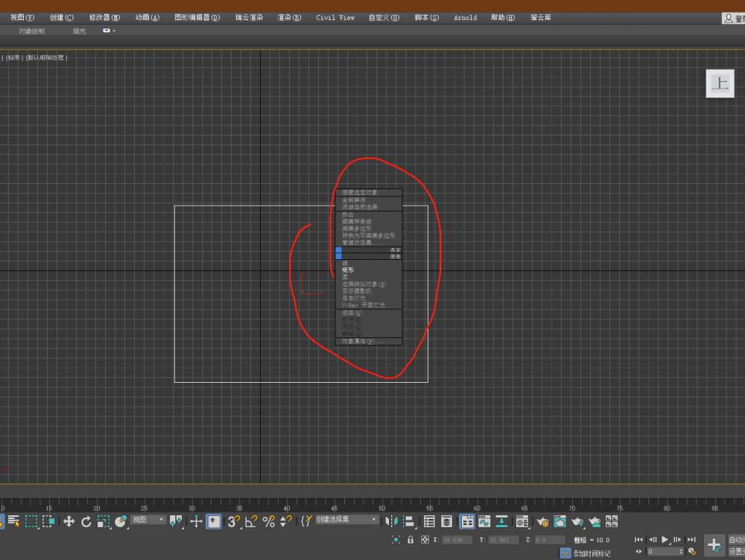Toggle the Selection Lock padlock icon

click(x=410, y=540)
